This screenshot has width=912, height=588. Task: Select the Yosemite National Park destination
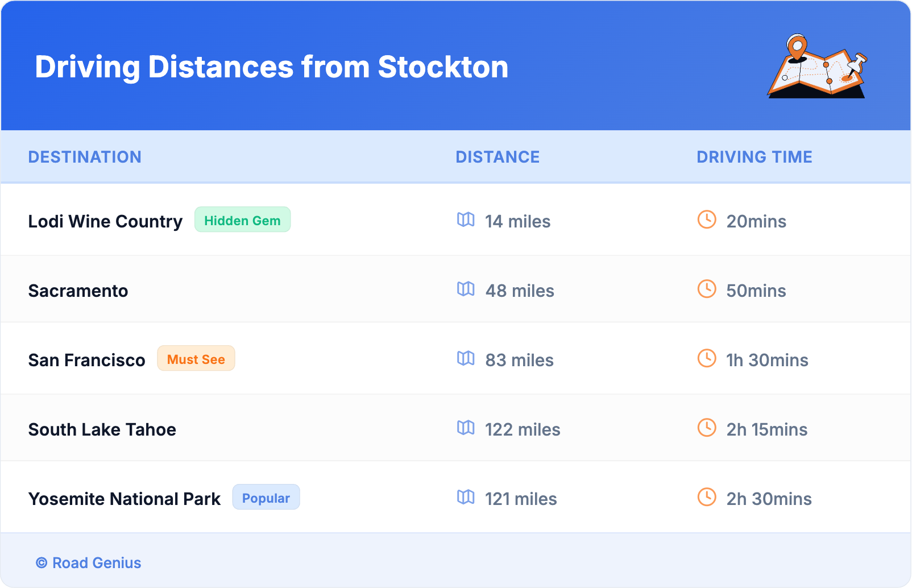[x=125, y=499]
